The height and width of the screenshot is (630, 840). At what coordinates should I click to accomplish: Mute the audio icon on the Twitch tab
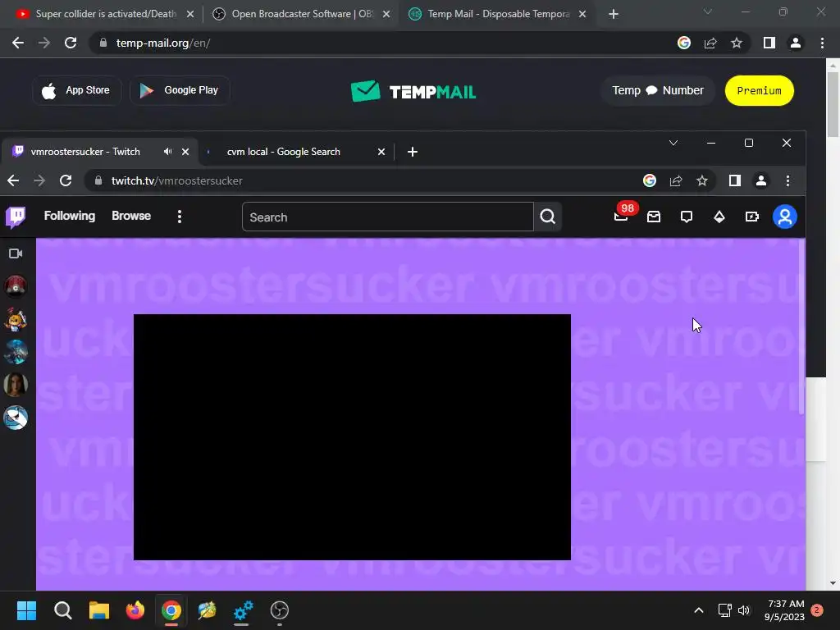click(x=167, y=152)
